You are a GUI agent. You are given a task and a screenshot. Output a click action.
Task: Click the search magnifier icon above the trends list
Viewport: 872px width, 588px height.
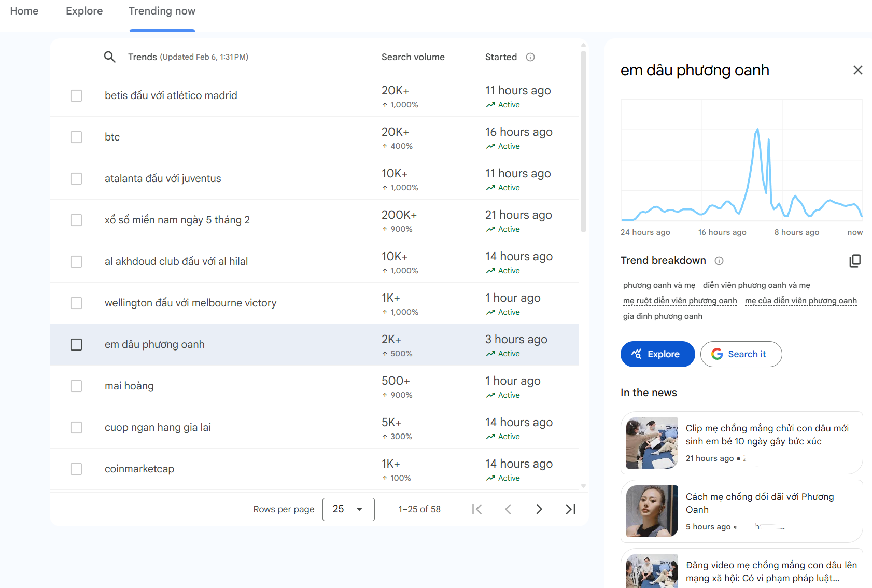click(x=110, y=57)
